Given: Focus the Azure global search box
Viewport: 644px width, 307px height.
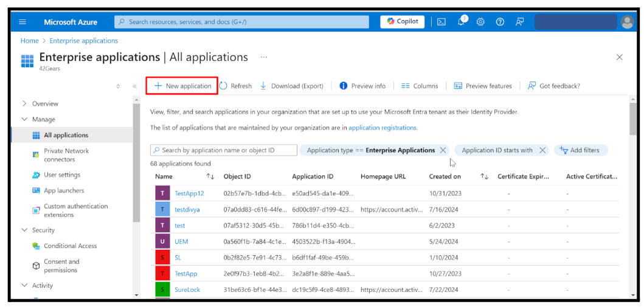Looking at the screenshot, I should [x=241, y=22].
